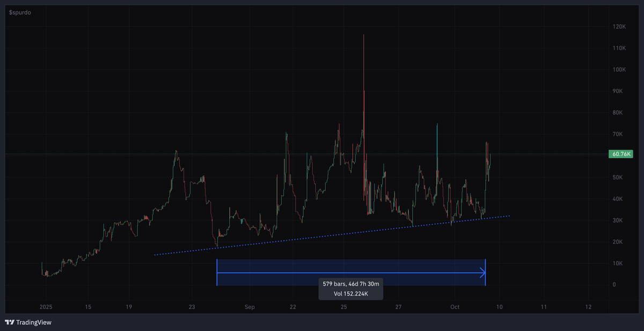The image size is (644, 331).
Task: Click the 23 date axis label
Action: click(192, 307)
